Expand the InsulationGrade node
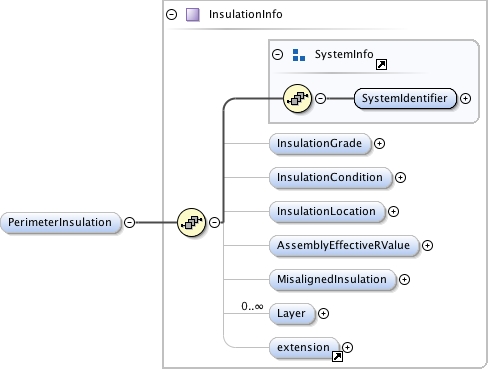The width and height of the screenshot is (489, 370). pos(379,143)
